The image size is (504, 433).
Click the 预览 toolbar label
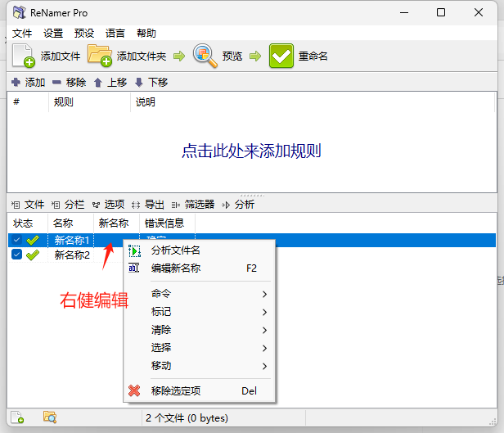point(232,56)
